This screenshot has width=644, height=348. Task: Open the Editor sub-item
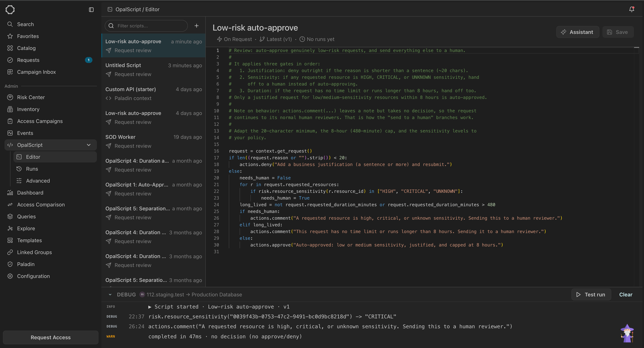(x=55, y=157)
